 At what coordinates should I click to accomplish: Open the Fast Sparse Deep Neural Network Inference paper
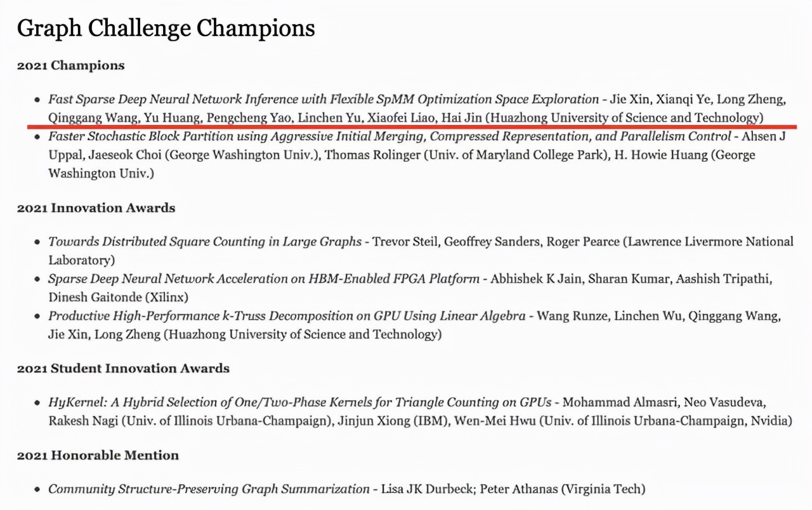[x=324, y=100]
